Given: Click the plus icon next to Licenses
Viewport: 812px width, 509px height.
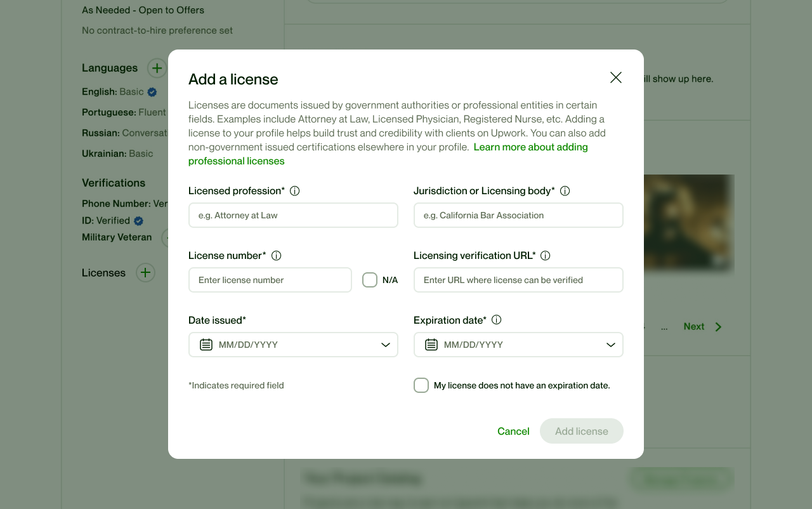Looking at the screenshot, I should 145,273.
